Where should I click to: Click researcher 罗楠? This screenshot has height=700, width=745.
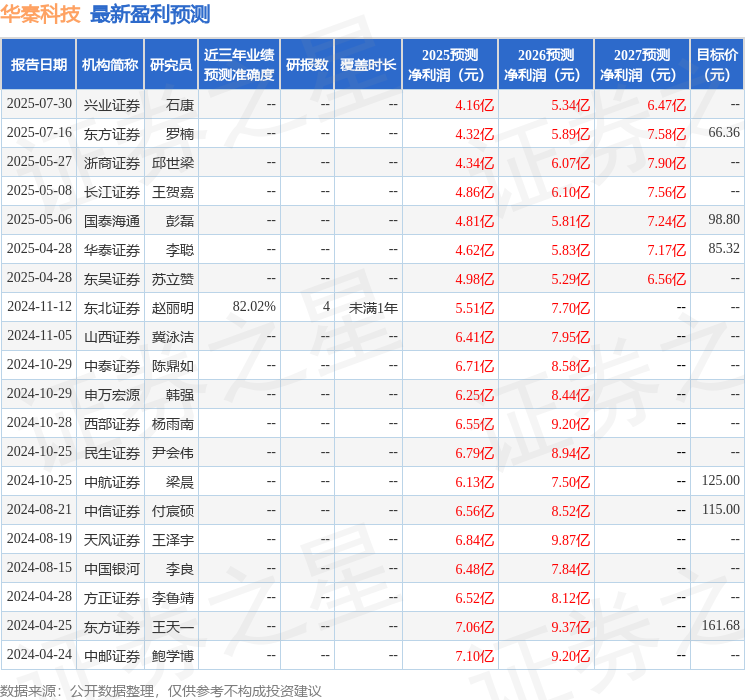(x=180, y=134)
